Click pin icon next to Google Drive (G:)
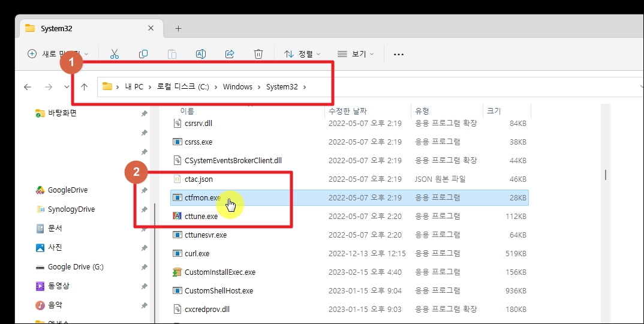644x324 pixels. pos(144,267)
